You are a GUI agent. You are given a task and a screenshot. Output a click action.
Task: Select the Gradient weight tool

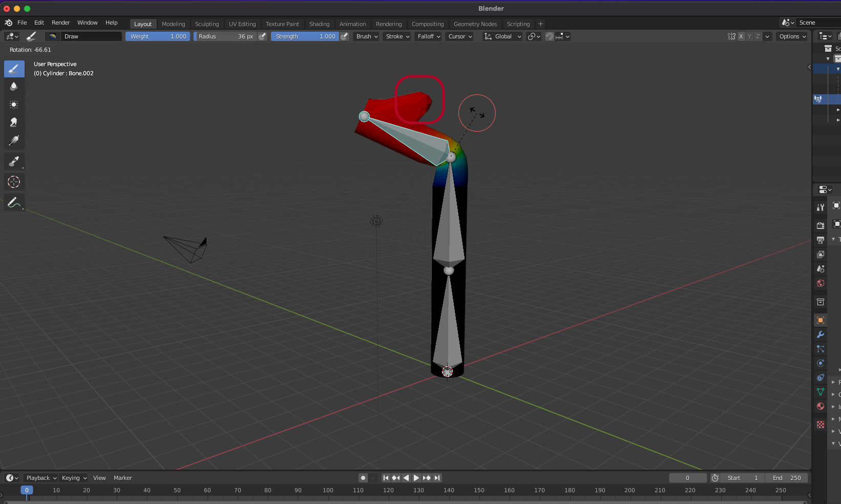tap(14, 140)
